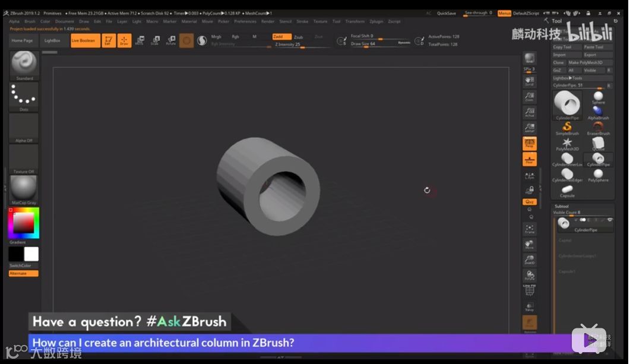Select the Zoom canvas icon
630x364 pixels.
(x=530, y=97)
